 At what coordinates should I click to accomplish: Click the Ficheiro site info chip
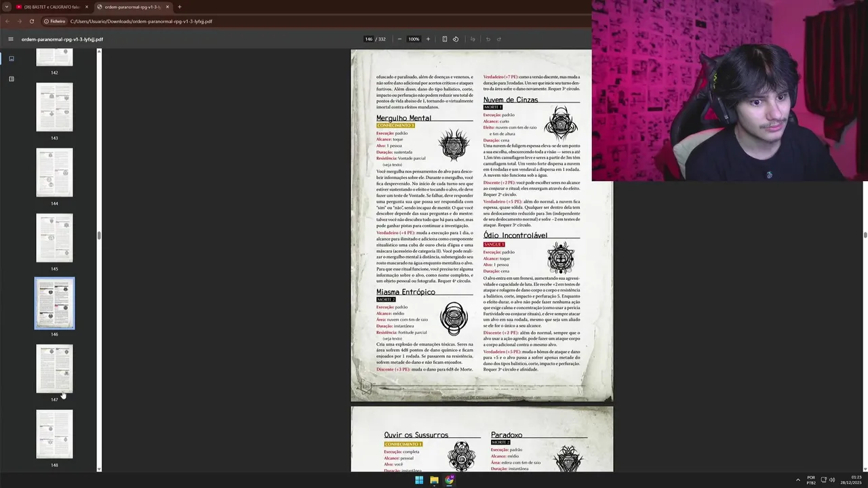click(x=54, y=22)
